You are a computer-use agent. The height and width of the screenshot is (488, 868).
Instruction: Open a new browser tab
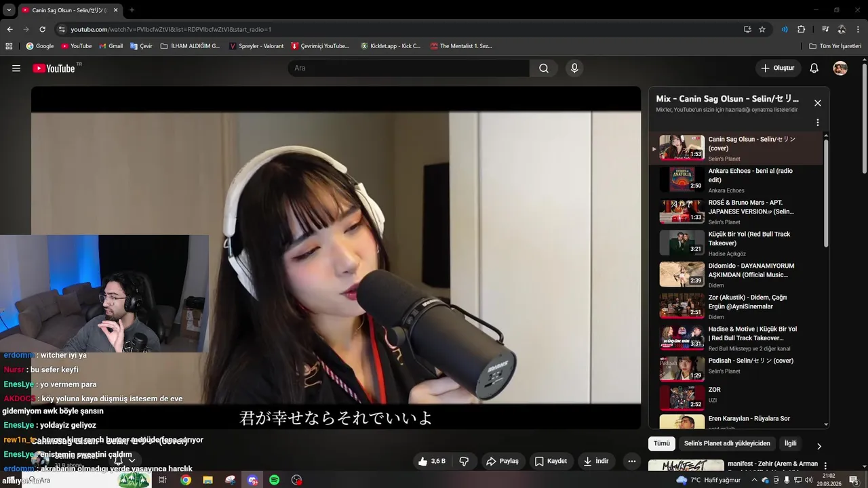(x=132, y=10)
